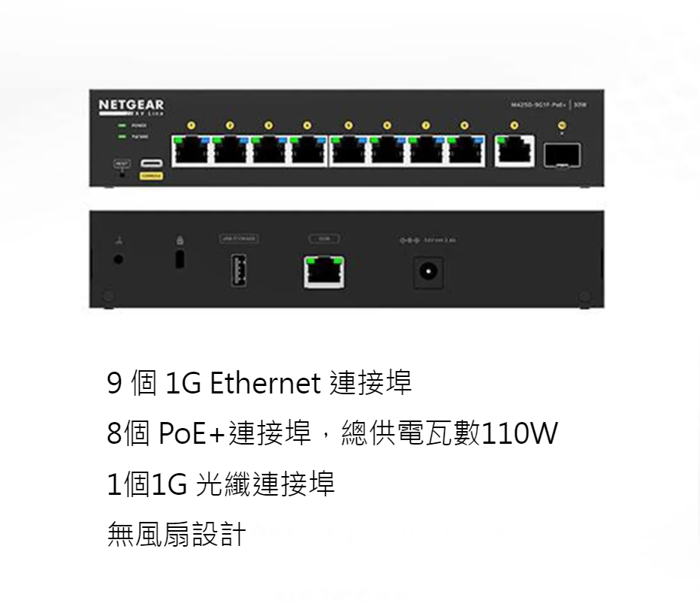Click Ethernet port number one
Screen dimensions: 700x603
pyautogui.click(x=191, y=151)
